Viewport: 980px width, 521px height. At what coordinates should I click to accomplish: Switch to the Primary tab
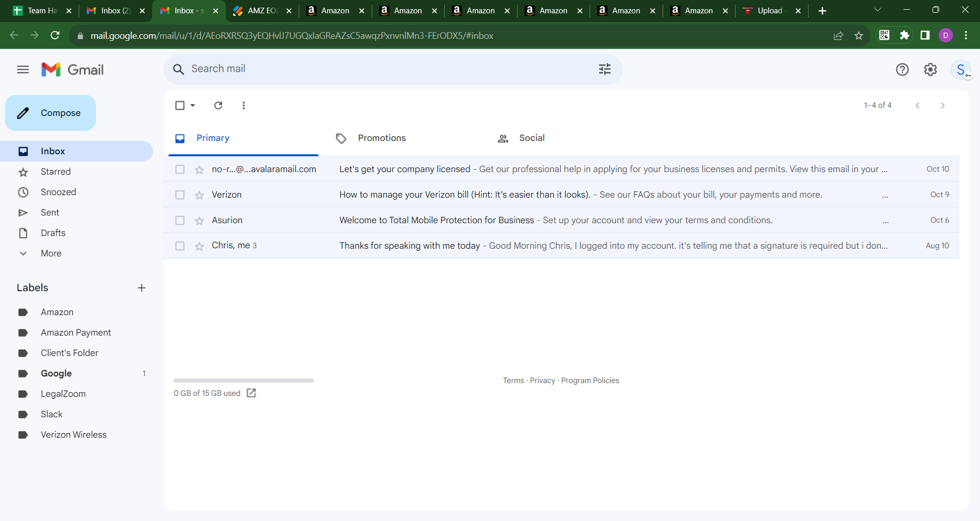point(243,138)
